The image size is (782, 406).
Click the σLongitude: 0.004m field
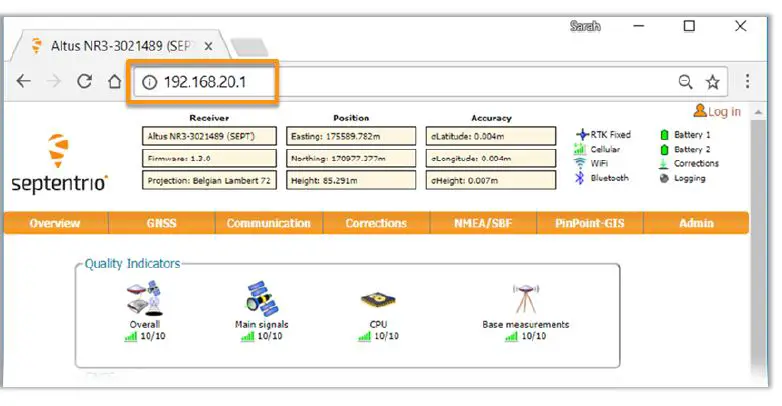(x=491, y=158)
